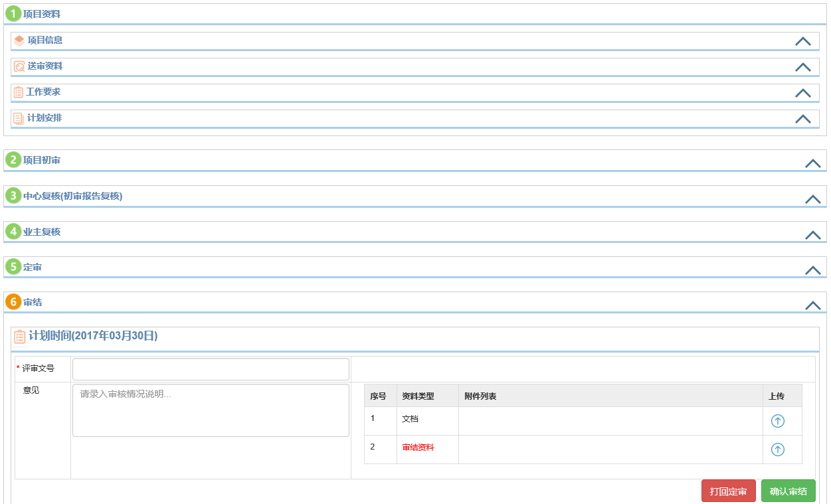Toggle the 工作要求 section chevron
Screen dimensions: 831x504
click(x=803, y=93)
